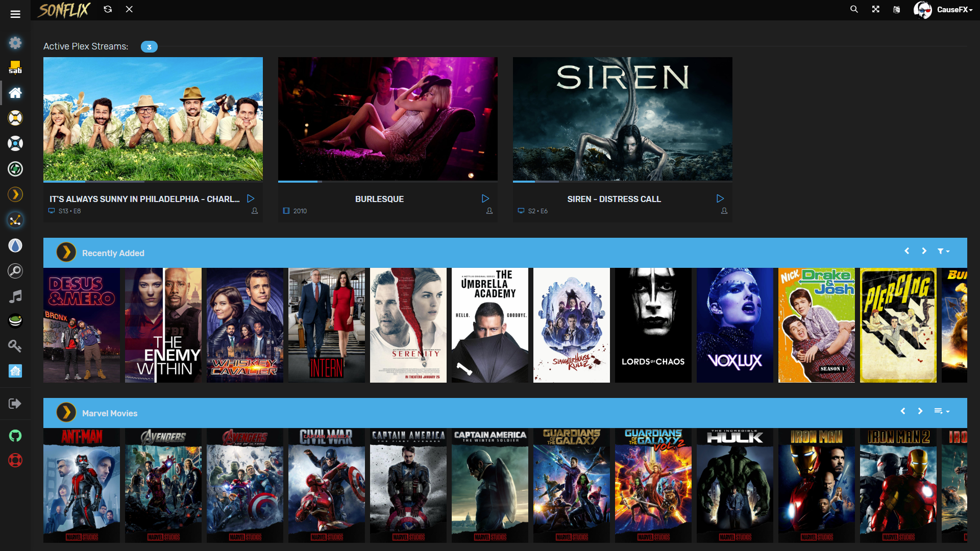This screenshot has width=980, height=551.
Task: Click the search magnifier in the top bar
Action: tap(854, 9)
